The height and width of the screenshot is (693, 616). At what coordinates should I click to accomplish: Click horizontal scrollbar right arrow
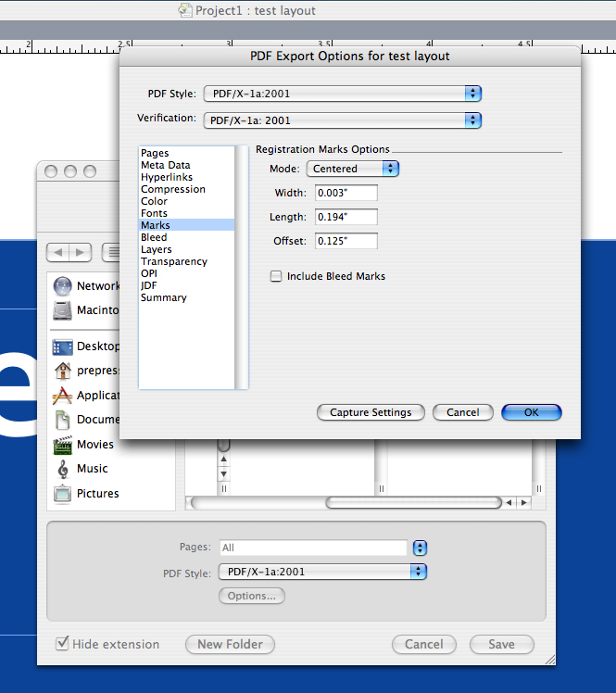click(x=523, y=502)
